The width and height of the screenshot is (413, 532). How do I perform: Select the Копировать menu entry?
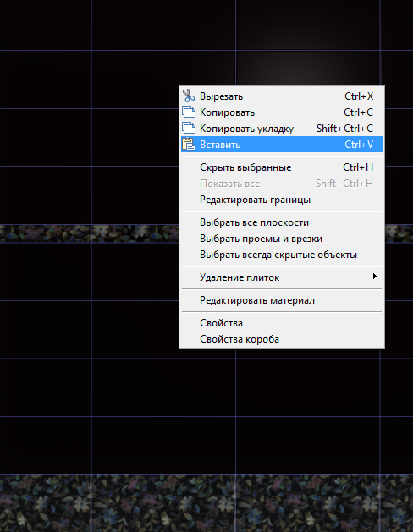pos(282,112)
